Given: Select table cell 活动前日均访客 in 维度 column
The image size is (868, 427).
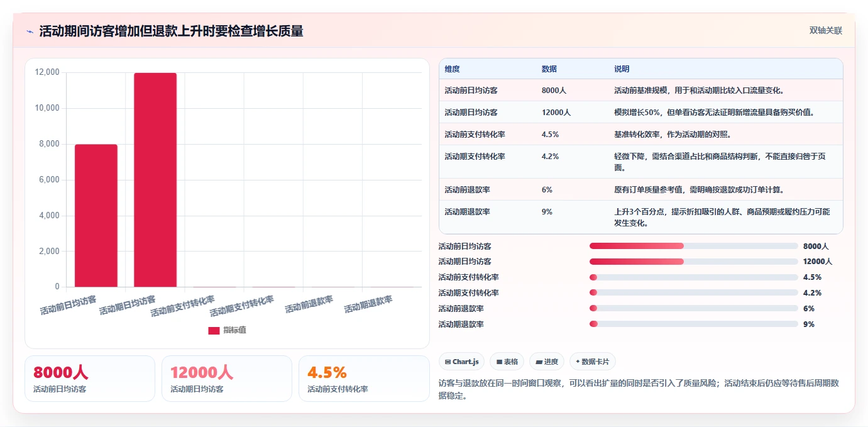Looking at the screenshot, I should click(x=471, y=91).
